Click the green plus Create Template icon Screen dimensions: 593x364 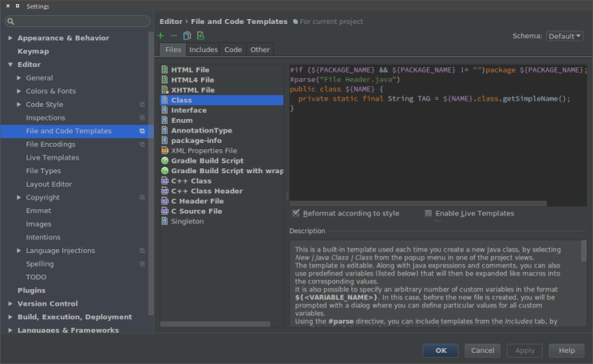[x=160, y=36]
